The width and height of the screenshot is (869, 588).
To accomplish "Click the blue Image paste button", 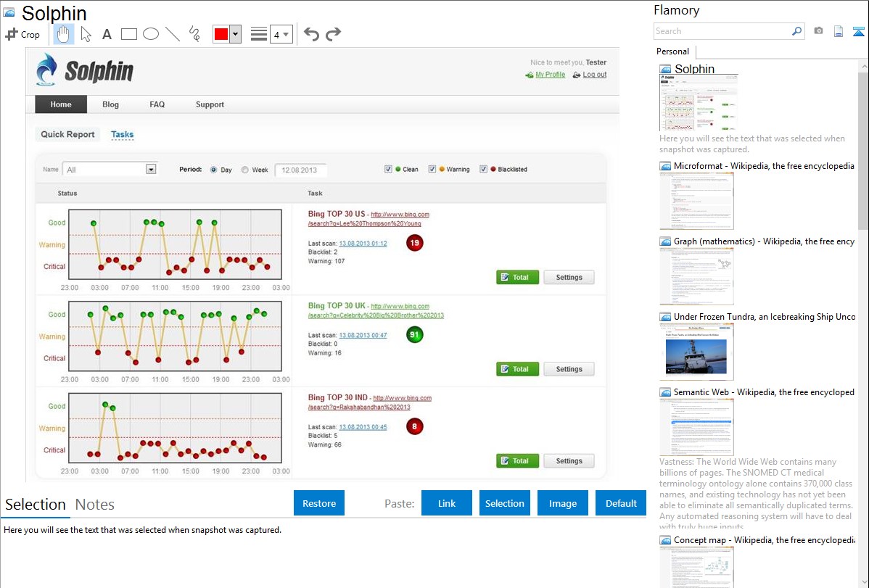I will [562, 503].
